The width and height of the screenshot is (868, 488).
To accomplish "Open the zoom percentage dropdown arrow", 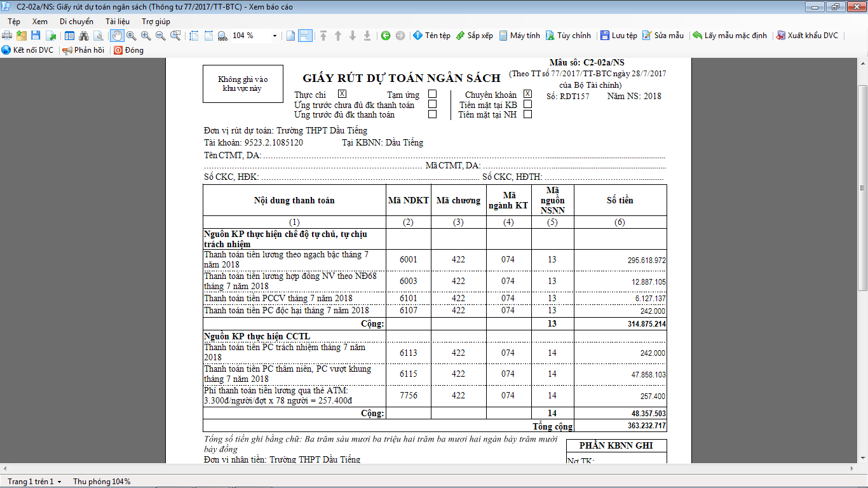I will tap(275, 36).
